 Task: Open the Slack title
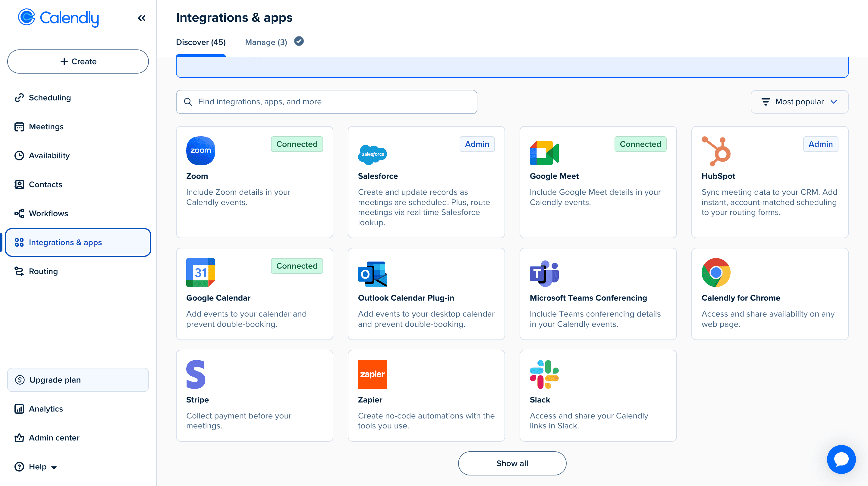(x=540, y=400)
